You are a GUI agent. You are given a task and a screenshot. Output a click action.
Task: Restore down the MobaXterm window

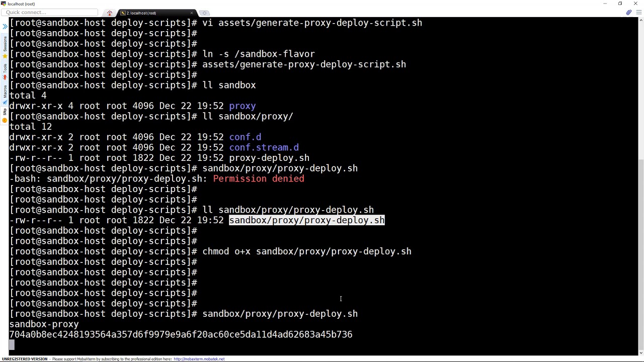pos(620,4)
